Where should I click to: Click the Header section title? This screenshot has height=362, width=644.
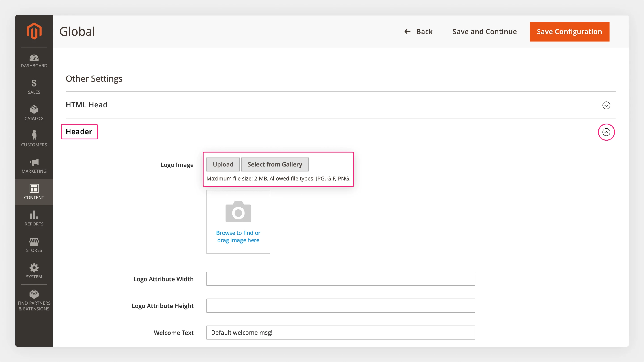(x=79, y=132)
